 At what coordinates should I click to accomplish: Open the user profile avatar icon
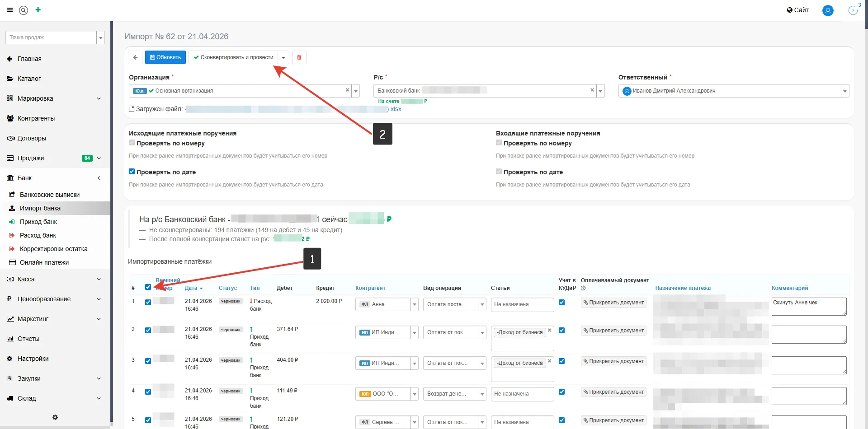(x=828, y=10)
